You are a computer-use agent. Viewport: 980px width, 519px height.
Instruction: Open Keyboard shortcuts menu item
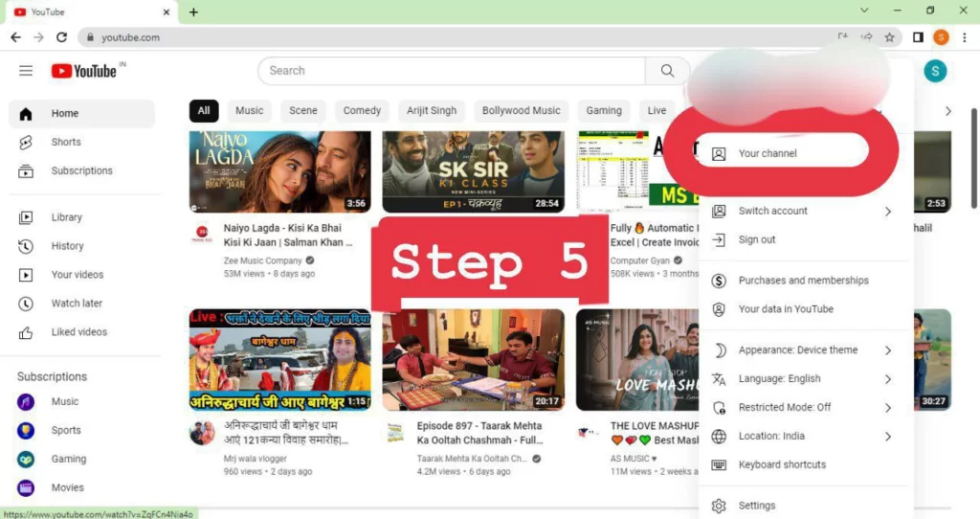tap(804, 464)
